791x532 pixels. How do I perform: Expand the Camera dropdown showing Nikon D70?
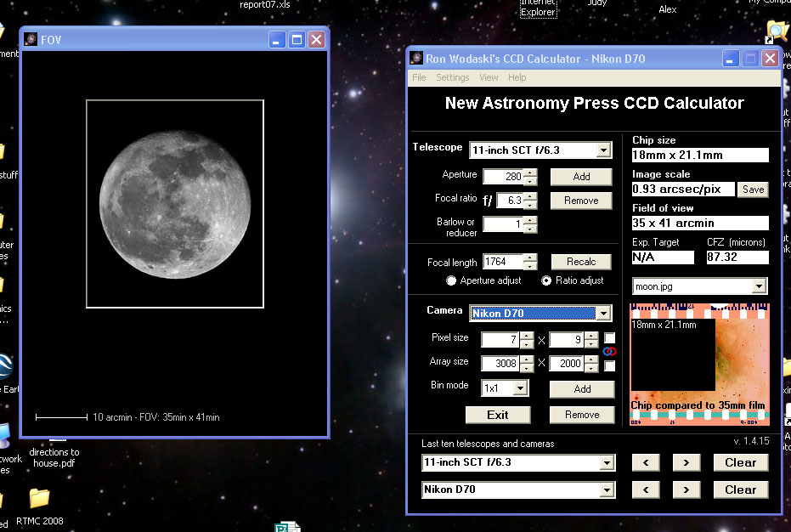[603, 314]
